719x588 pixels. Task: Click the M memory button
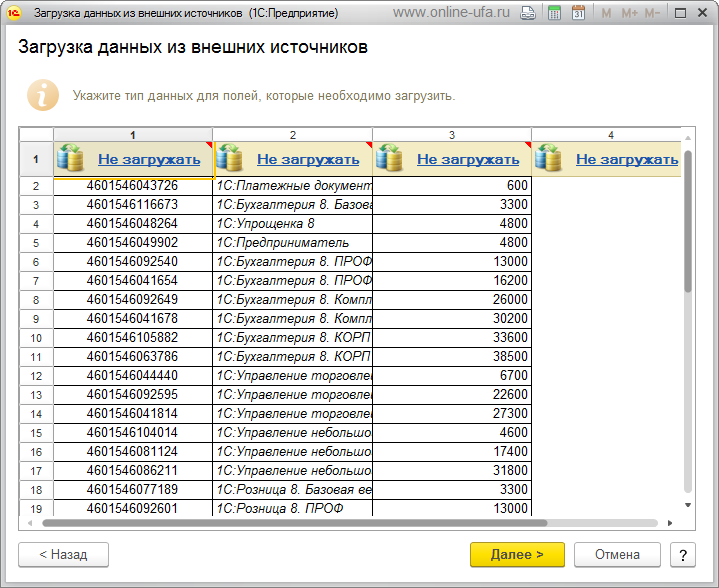pos(606,13)
